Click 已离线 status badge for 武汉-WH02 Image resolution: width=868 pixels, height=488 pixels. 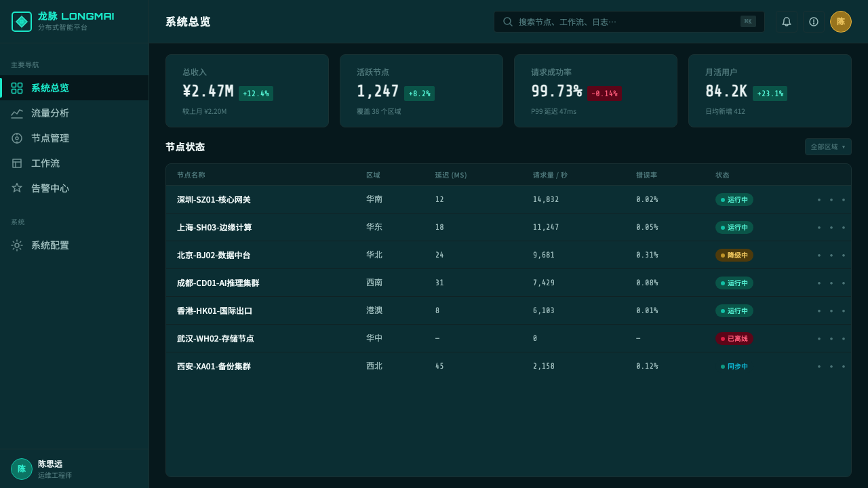pyautogui.click(x=734, y=339)
